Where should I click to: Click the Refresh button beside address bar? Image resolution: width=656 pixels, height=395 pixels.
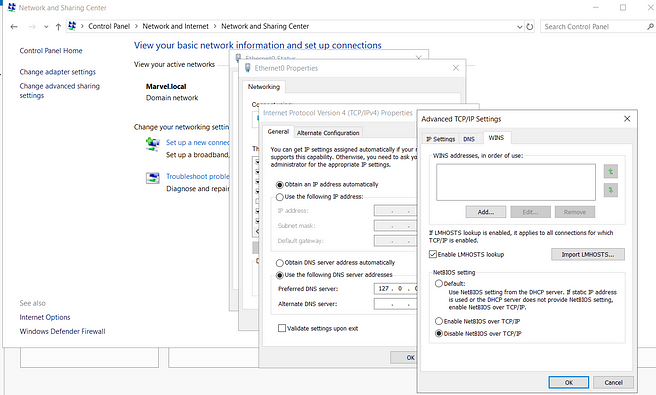[x=530, y=27]
